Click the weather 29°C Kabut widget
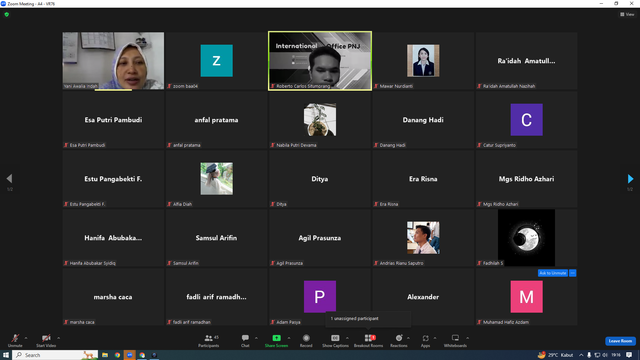This screenshot has height=360, width=640. (556, 355)
